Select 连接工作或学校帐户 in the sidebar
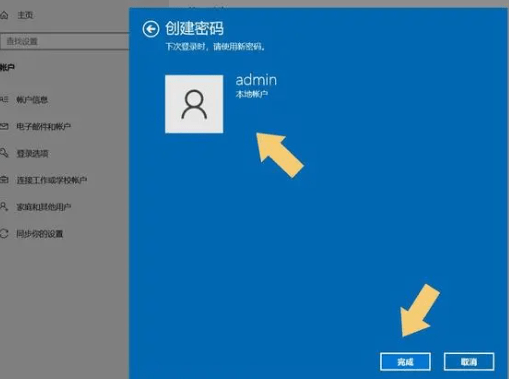Viewport: 509px width, 379px height. pyautogui.click(x=52, y=180)
